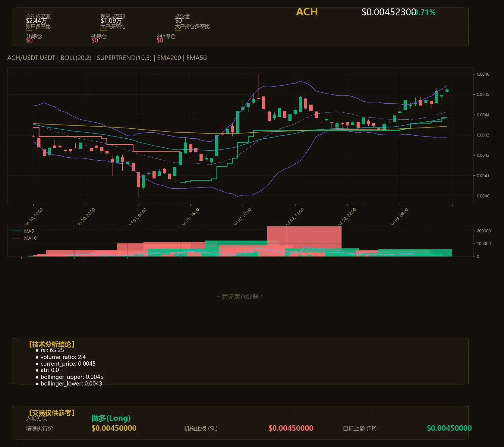The width and height of the screenshot is (504, 447).
Task: Click the tallest red volume bar
Action: click(x=304, y=241)
